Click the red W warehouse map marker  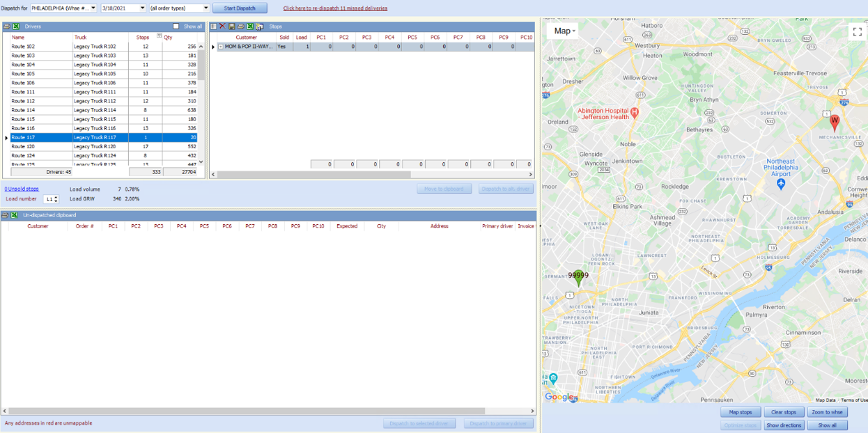(835, 123)
